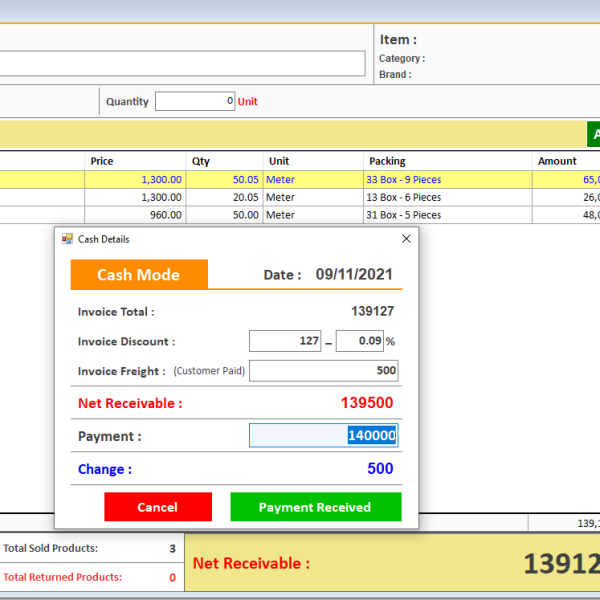Click the orange Cash Mode label

click(x=139, y=275)
